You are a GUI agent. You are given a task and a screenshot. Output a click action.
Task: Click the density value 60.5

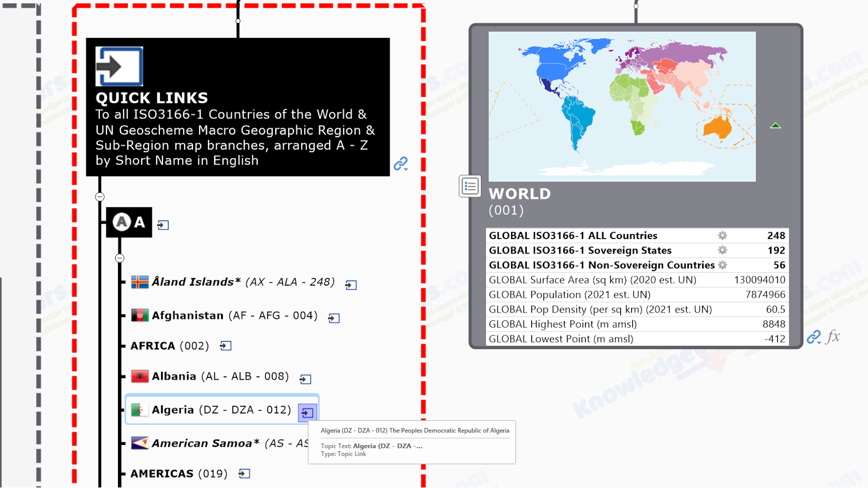click(x=776, y=310)
